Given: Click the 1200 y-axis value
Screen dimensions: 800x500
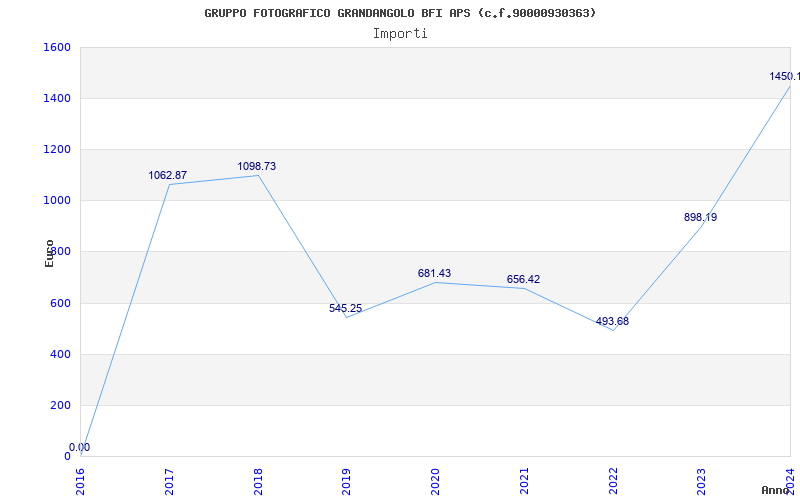Looking at the screenshot, I should pos(57,149).
